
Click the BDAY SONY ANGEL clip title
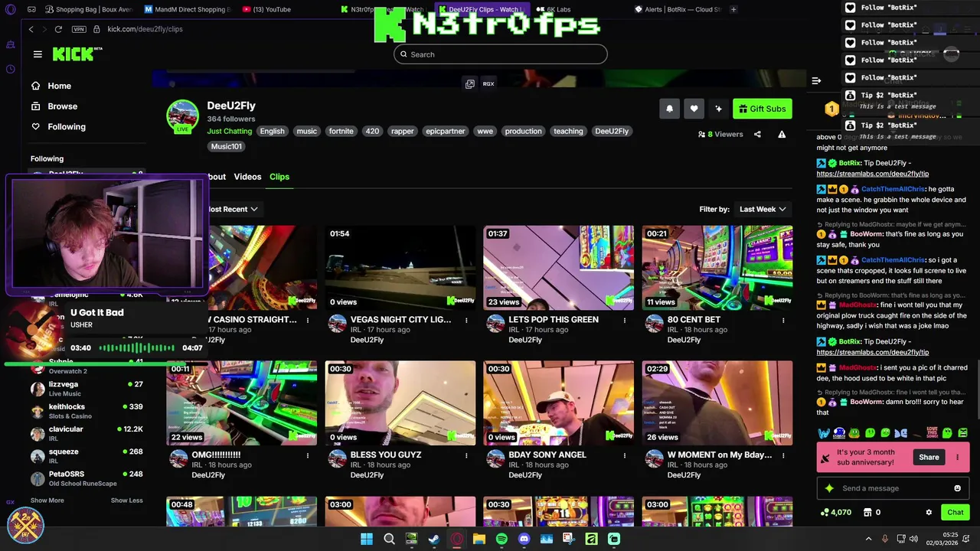[x=547, y=455]
